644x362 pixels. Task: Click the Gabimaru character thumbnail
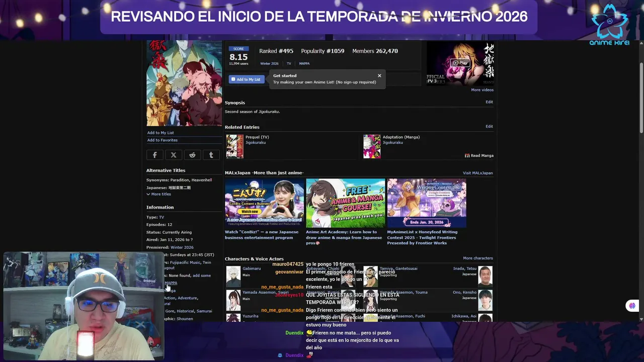(x=233, y=276)
